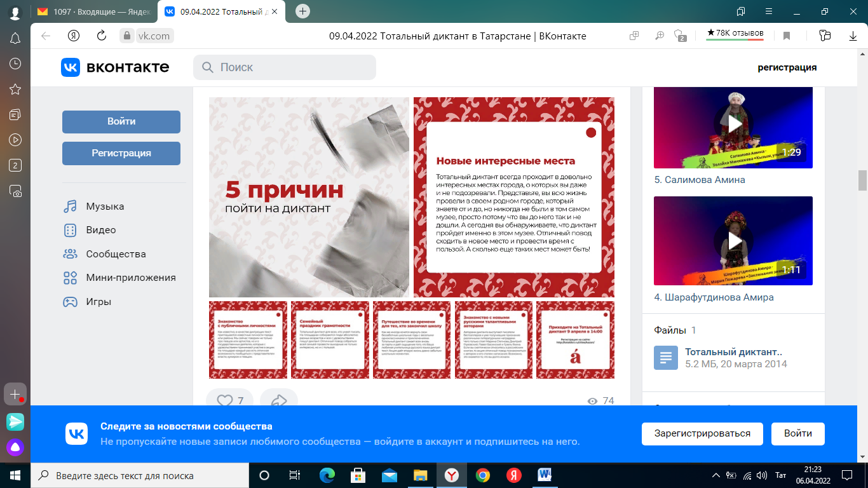Click the VK Поиск search field
The width and height of the screenshot is (868, 488).
[x=292, y=67]
